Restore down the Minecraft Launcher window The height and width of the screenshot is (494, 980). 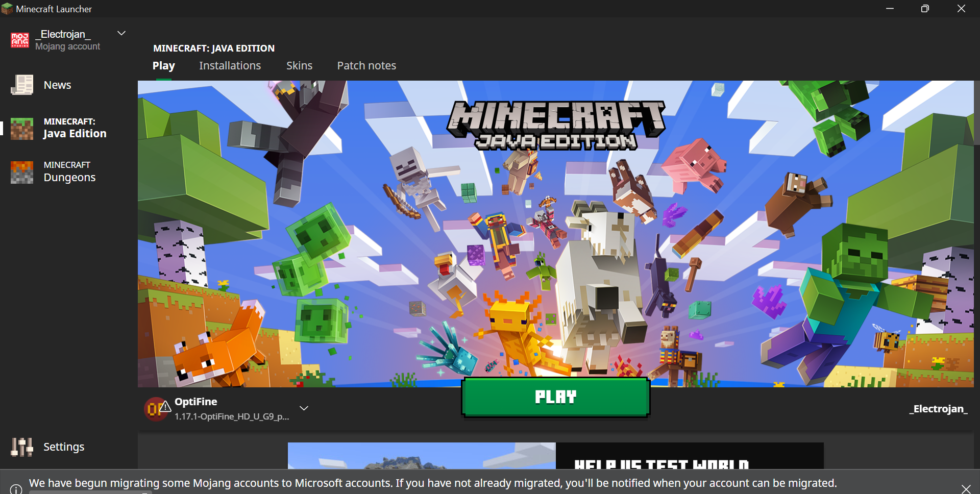[925, 9]
